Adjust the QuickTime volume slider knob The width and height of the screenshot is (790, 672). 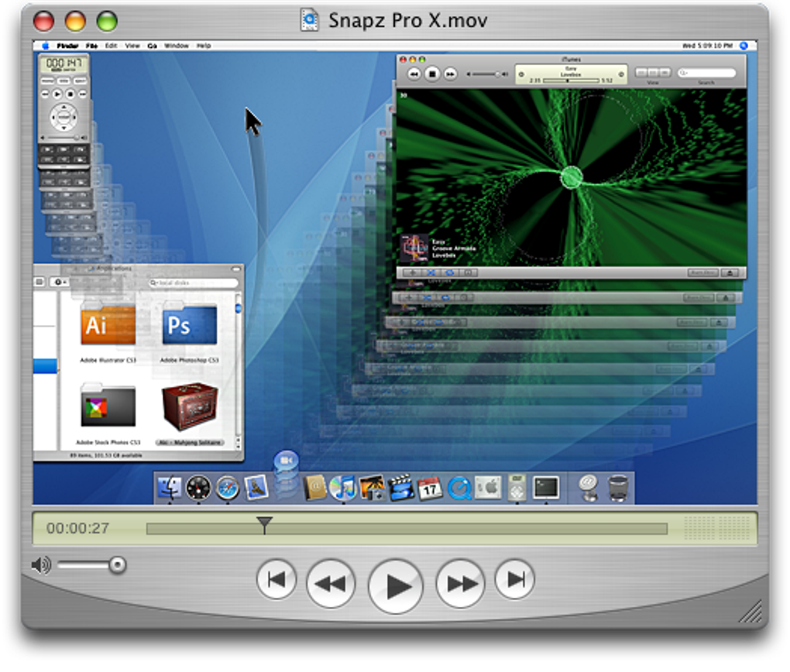(117, 564)
